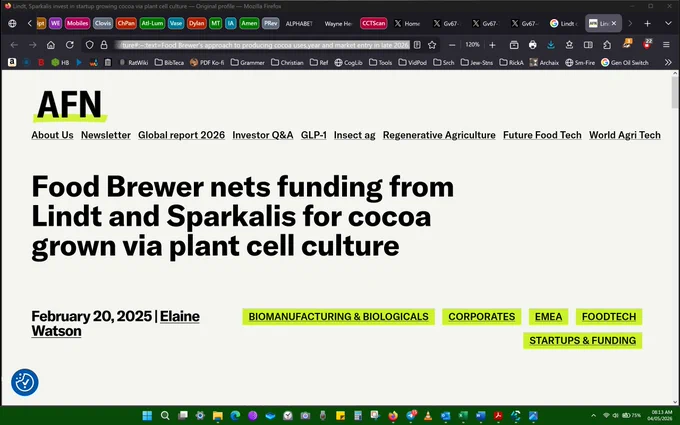Expand the Grammer bookmarks folder
The height and width of the screenshot is (425, 680).
pos(247,62)
